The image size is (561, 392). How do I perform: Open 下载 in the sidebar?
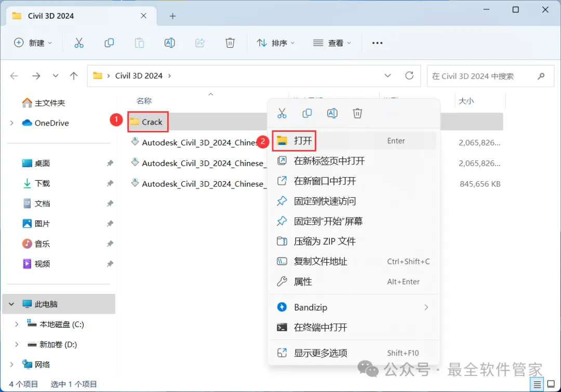point(36,183)
